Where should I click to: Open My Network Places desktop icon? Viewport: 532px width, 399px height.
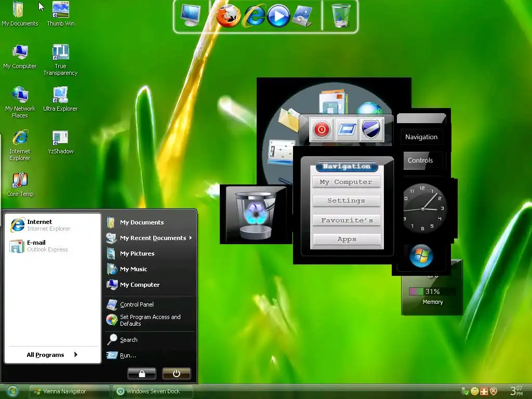(20, 102)
